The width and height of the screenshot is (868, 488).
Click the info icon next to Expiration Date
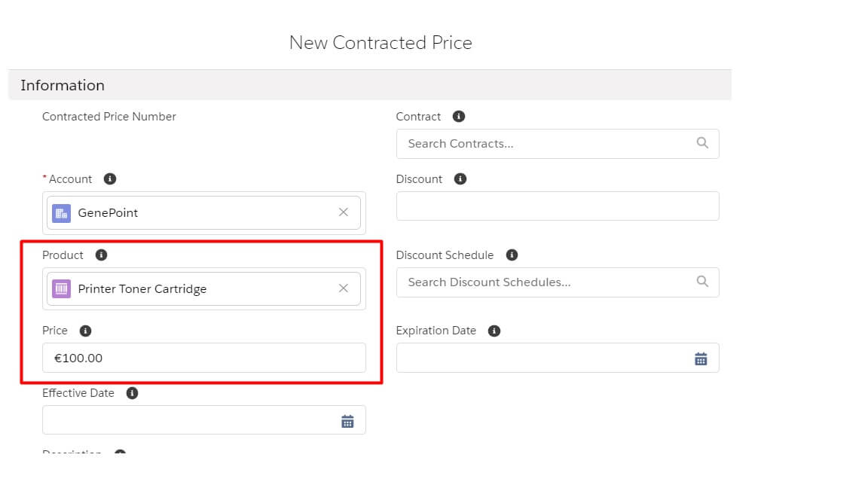click(x=494, y=331)
